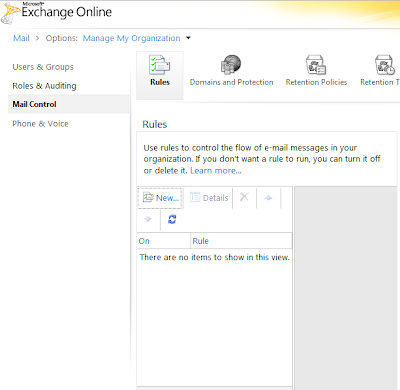Open the Retention Tags icon

pos(385,65)
